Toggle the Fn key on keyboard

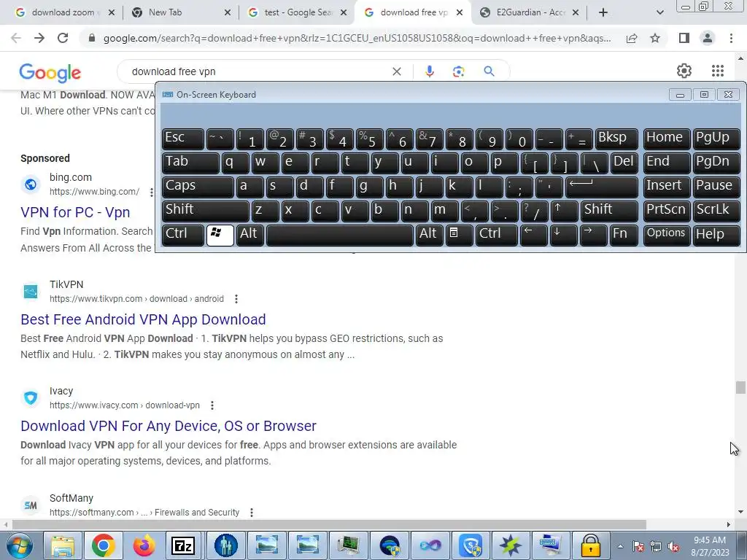tap(624, 235)
